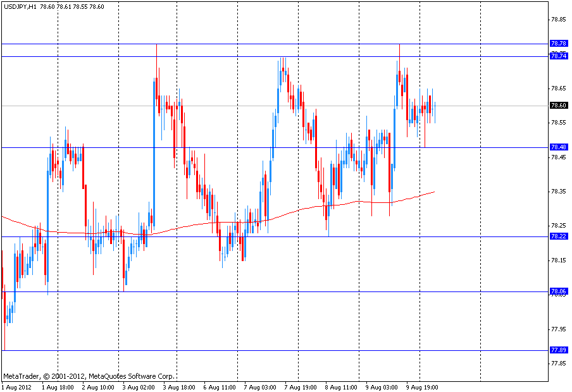Click the blue 77.89 price label
The image size is (572, 392).
[x=558, y=350]
